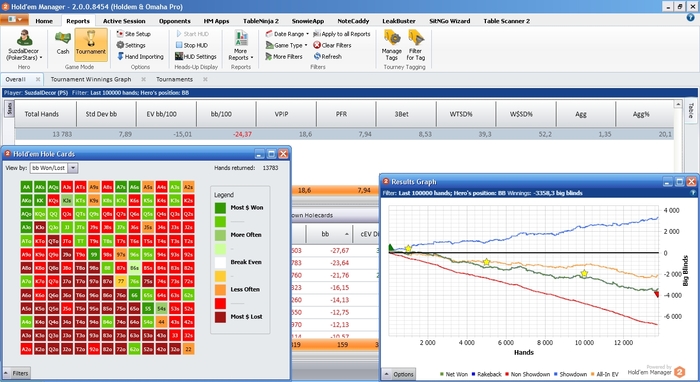The image size is (700, 382).
Task: Open the View by bb Won/Lost dropdown
Action: (54, 168)
